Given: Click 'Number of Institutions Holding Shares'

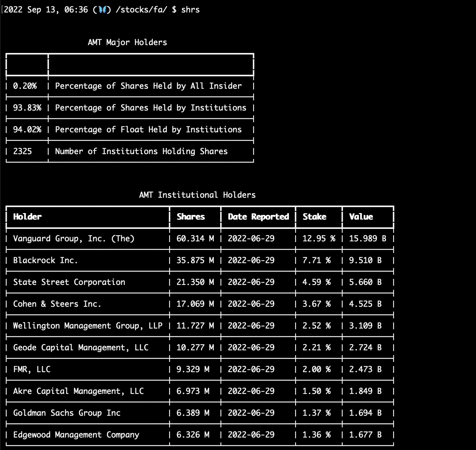Looking at the screenshot, I should click(142, 151).
